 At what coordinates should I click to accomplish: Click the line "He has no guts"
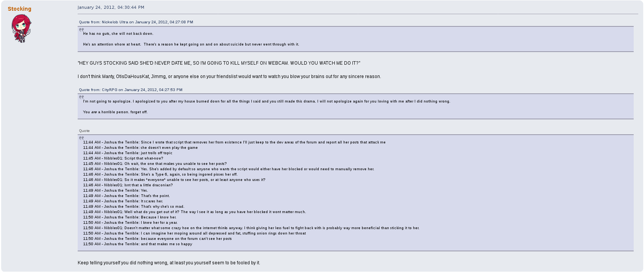(x=118, y=34)
